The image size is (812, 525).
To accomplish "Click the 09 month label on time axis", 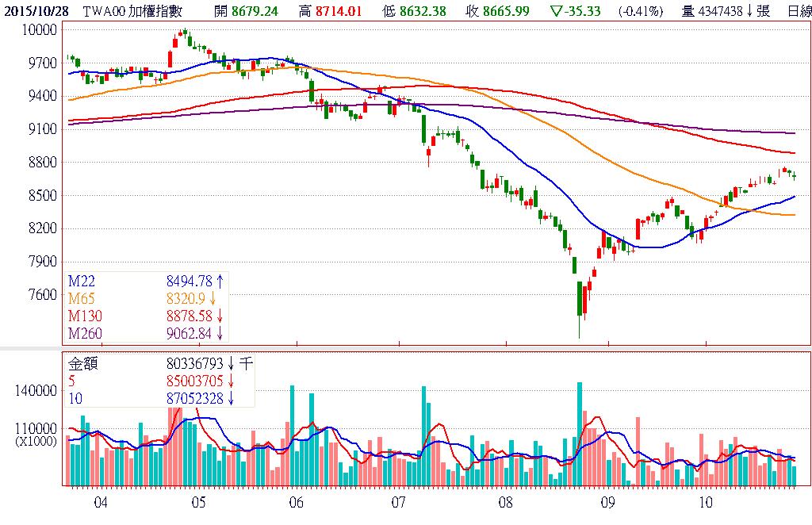I will coord(609,502).
